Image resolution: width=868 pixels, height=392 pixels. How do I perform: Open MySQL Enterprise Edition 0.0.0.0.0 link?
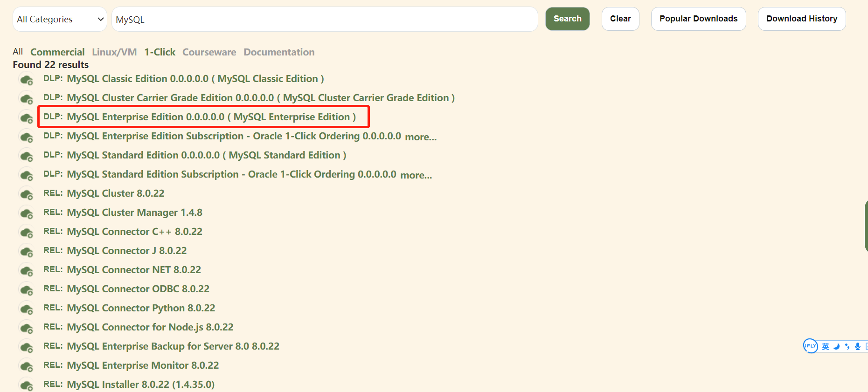tap(211, 117)
